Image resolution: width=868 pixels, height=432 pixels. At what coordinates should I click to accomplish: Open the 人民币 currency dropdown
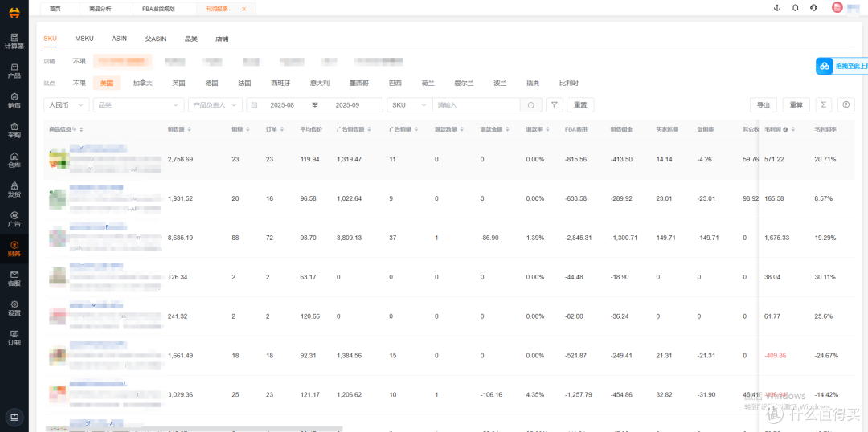coord(67,105)
